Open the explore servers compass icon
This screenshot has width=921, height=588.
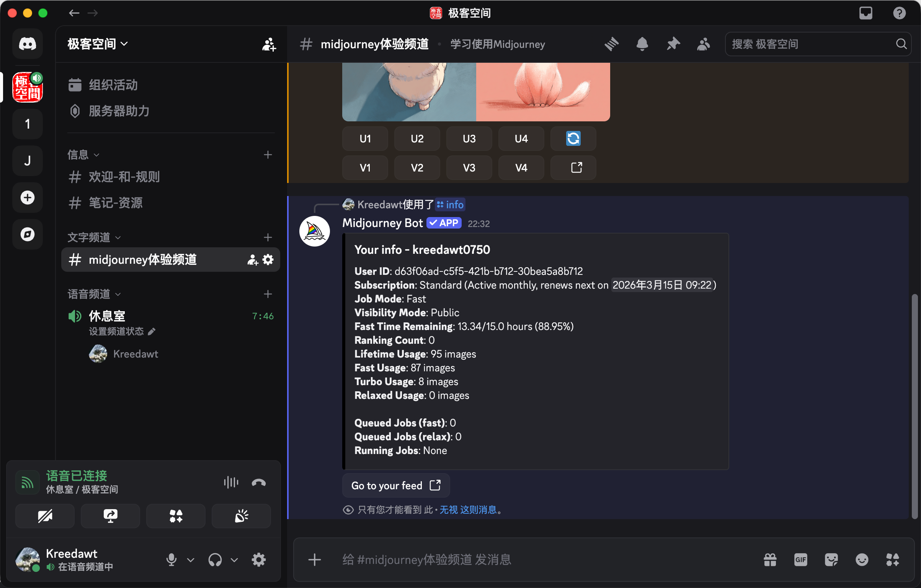28,234
